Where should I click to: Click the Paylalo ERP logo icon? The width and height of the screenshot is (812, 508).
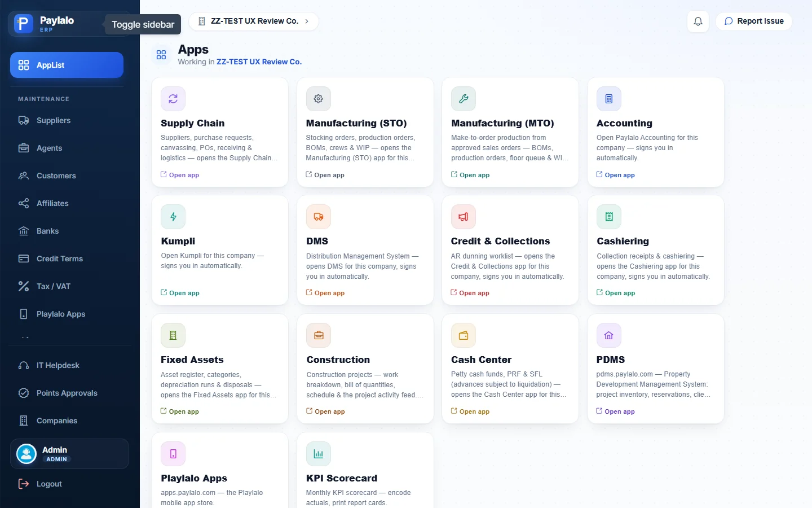point(23,24)
